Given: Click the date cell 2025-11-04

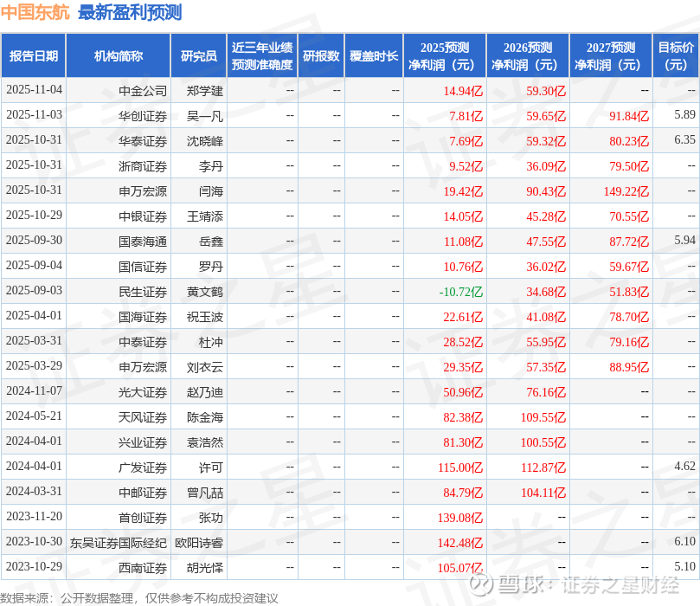Looking at the screenshot, I should click(34, 89).
